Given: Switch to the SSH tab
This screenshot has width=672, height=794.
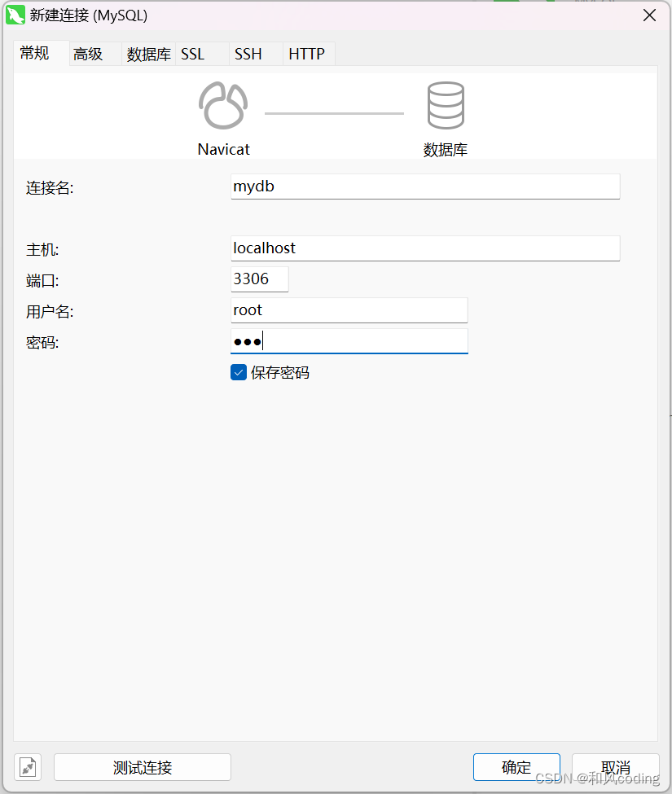Looking at the screenshot, I should click(x=248, y=54).
